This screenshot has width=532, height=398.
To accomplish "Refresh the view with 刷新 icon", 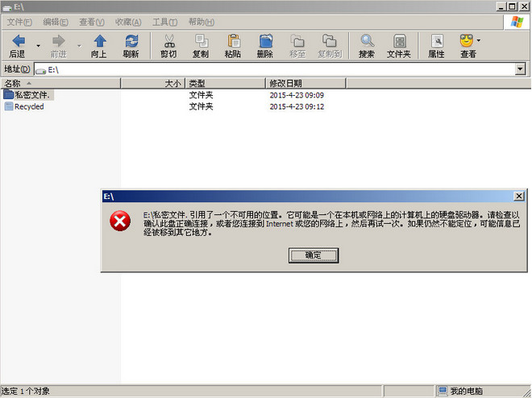I will tap(131, 41).
